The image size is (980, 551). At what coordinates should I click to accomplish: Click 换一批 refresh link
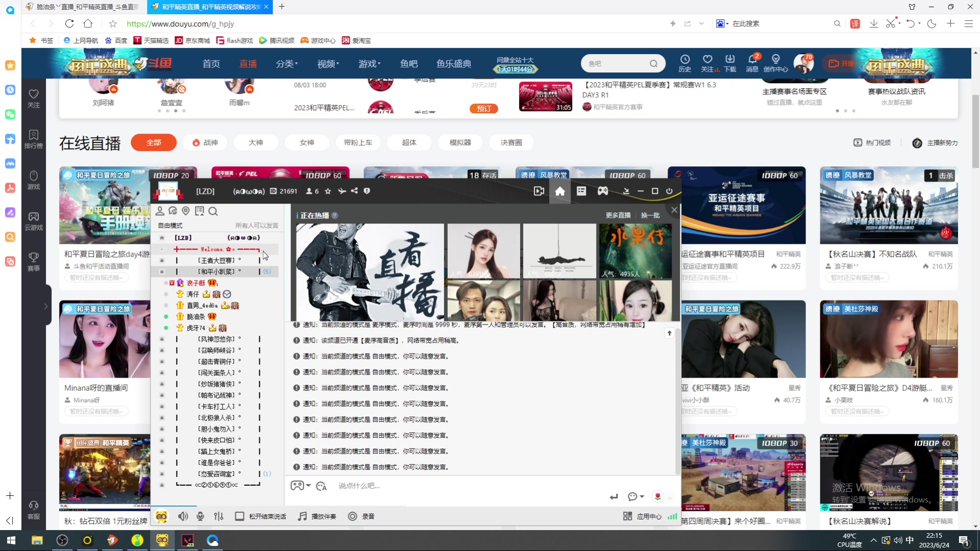click(650, 215)
